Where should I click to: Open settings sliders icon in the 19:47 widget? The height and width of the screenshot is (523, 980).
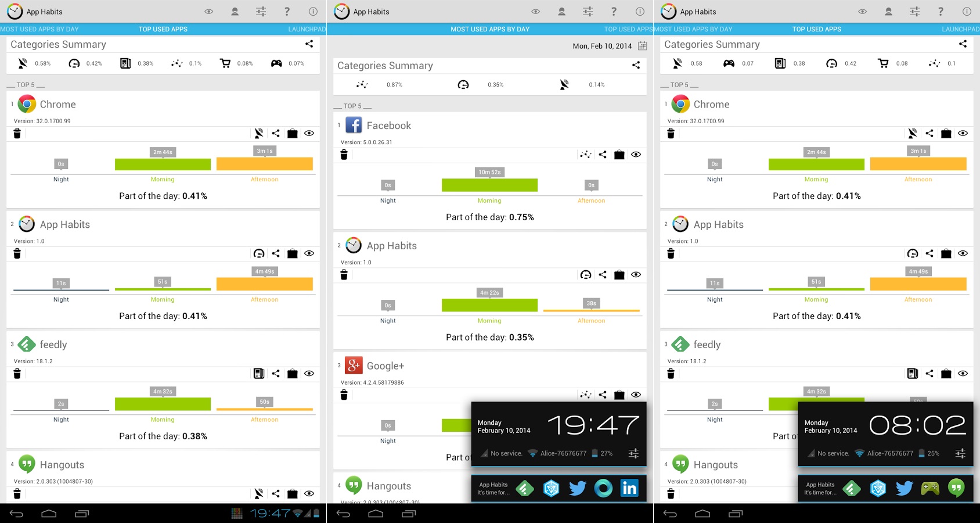[x=633, y=453]
